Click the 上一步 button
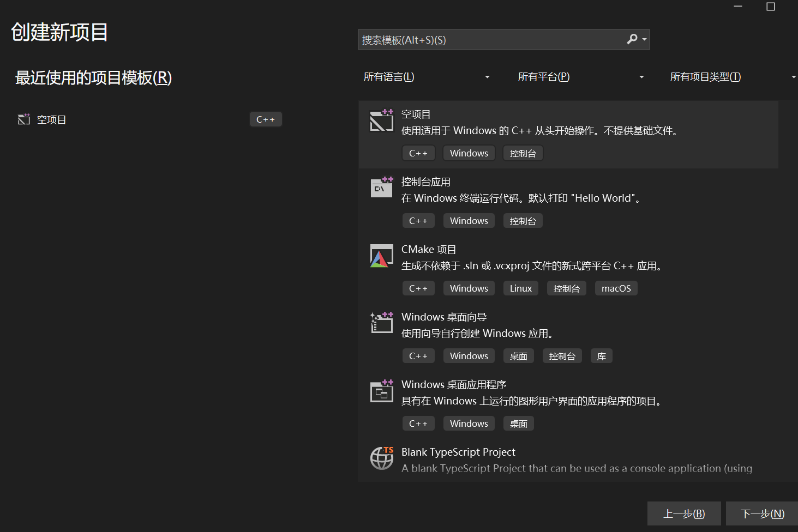The image size is (798, 532). coord(684,513)
